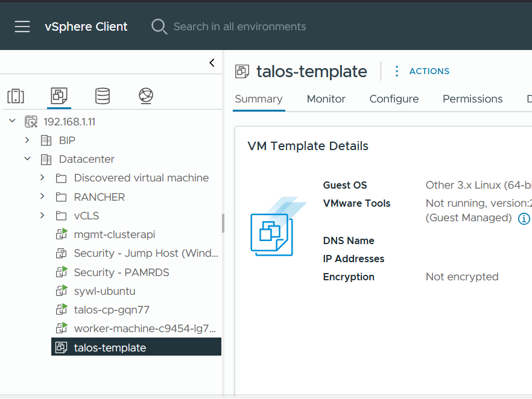The image size is (532, 399).
Task: Switch to Storage inventory view
Action: (x=103, y=96)
